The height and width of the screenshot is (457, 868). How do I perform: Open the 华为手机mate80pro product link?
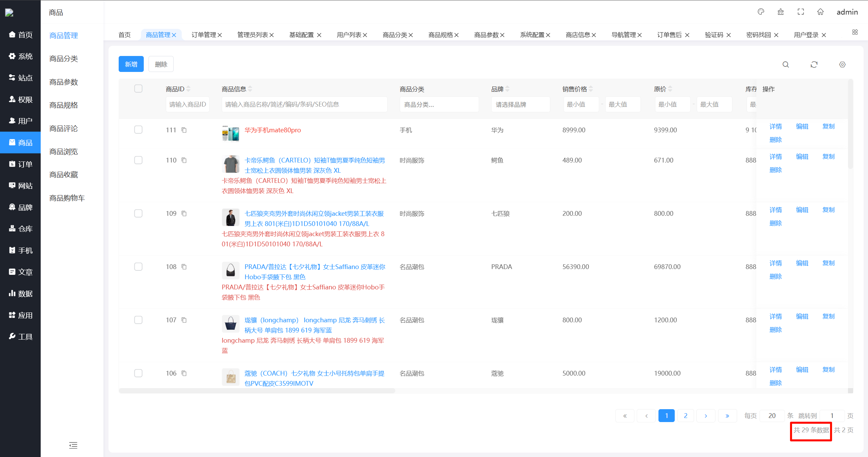[273, 130]
